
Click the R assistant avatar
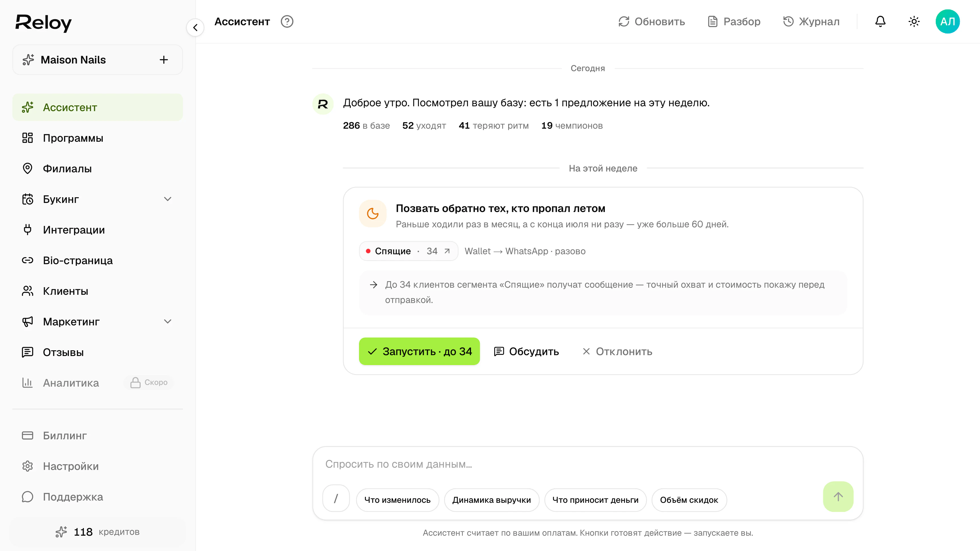coord(323,104)
